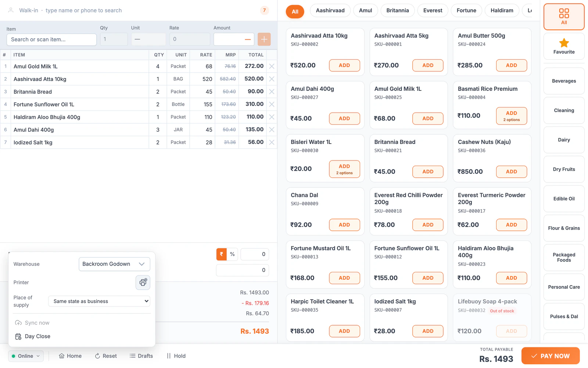Open the Favourite star category
588x368 pixels.
pos(564,46)
